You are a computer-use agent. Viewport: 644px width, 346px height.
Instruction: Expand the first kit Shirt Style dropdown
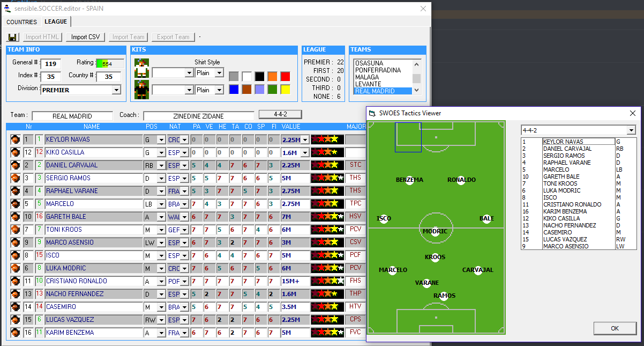tap(219, 73)
